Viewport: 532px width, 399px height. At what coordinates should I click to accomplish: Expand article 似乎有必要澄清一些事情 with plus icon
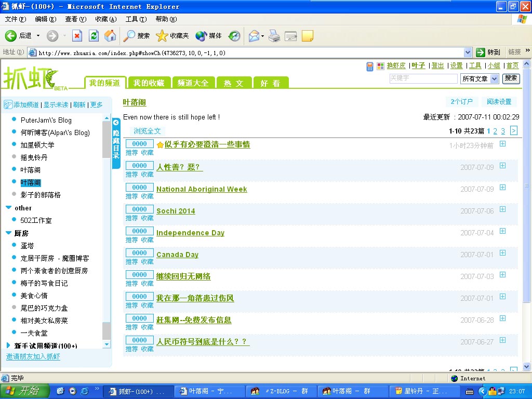pyautogui.click(x=503, y=144)
